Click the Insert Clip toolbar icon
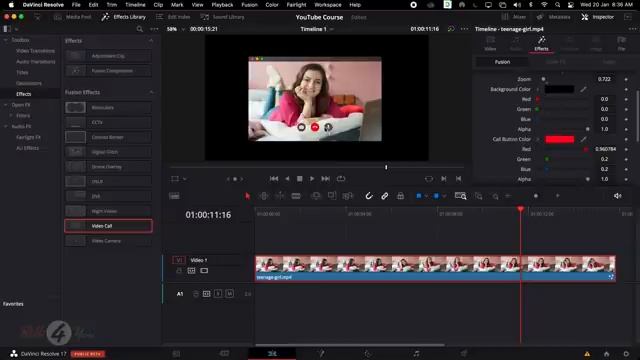This screenshot has height=360, width=640. [316, 196]
